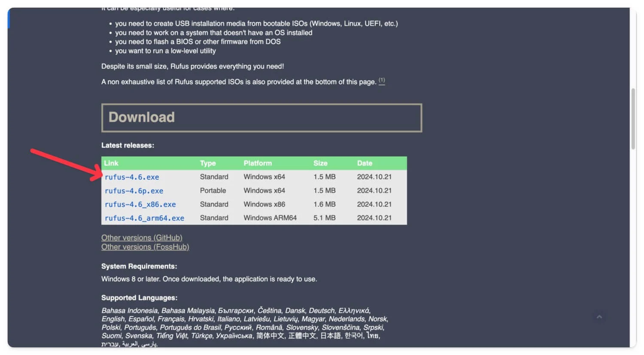The height and width of the screenshot is (355, 644).
Task: Click the Size column header
Action: (320, 163)
